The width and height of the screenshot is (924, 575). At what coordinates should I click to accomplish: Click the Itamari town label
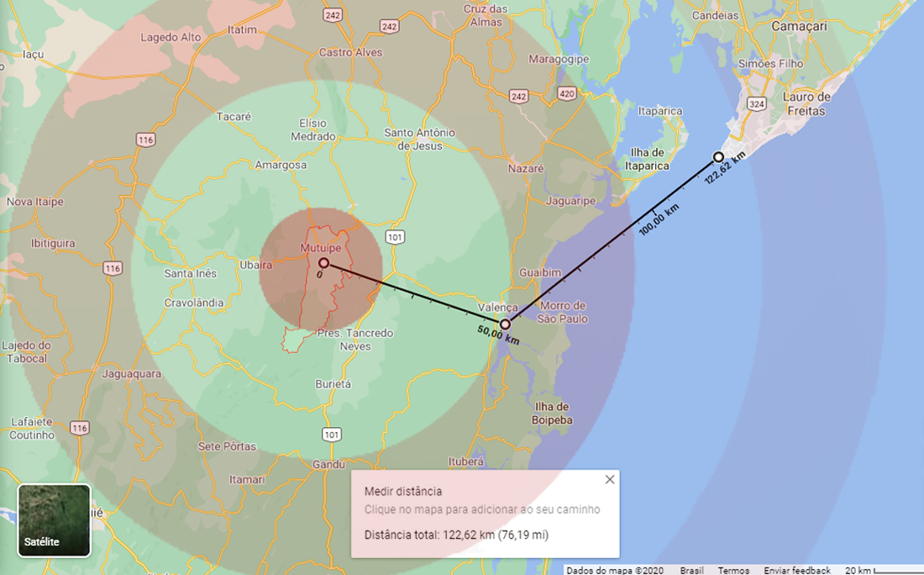(x=247, y=479)
